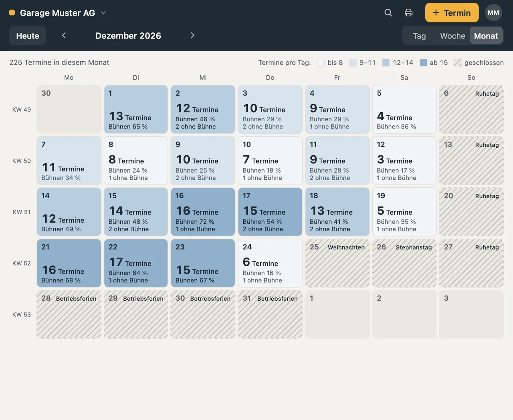Click the Stephanstag day on December 26
513x420 pixels.
coord(404,263)
